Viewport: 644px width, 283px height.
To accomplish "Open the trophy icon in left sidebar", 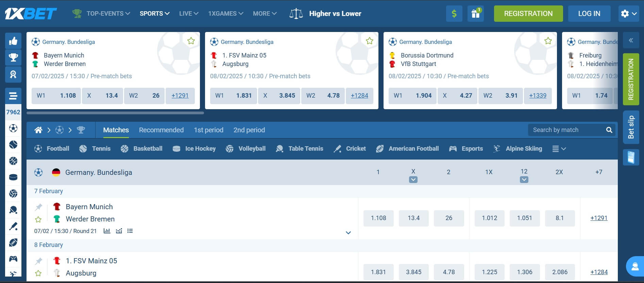I will (x=13, y=57).
